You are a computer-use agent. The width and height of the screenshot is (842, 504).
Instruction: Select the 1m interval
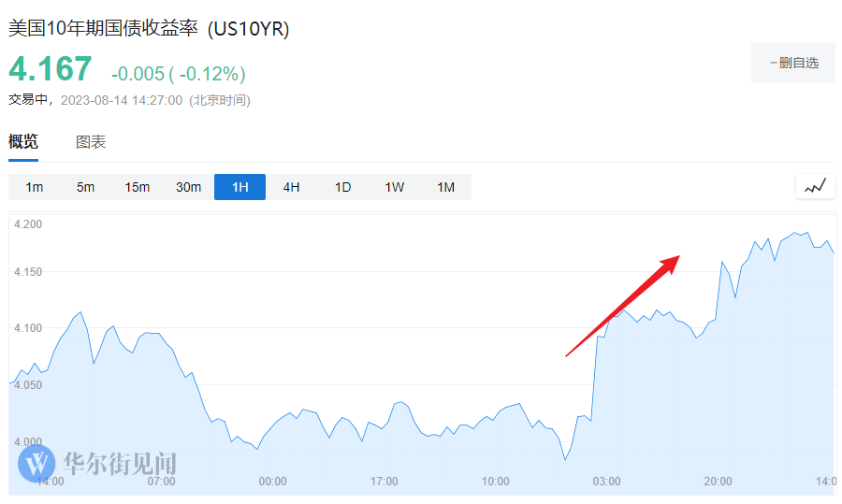(x=35, y=187)
